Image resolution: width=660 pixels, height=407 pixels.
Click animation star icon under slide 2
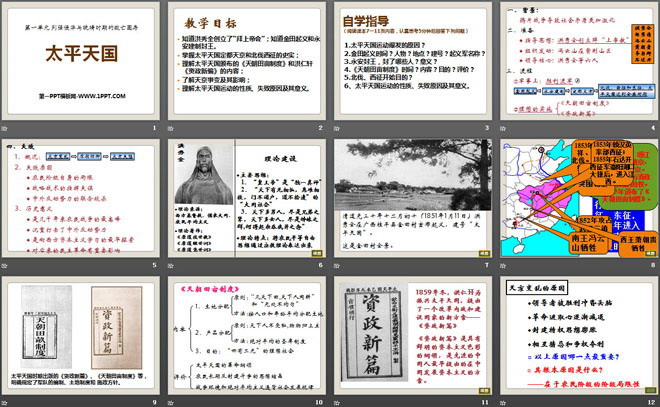pos(171,128)
